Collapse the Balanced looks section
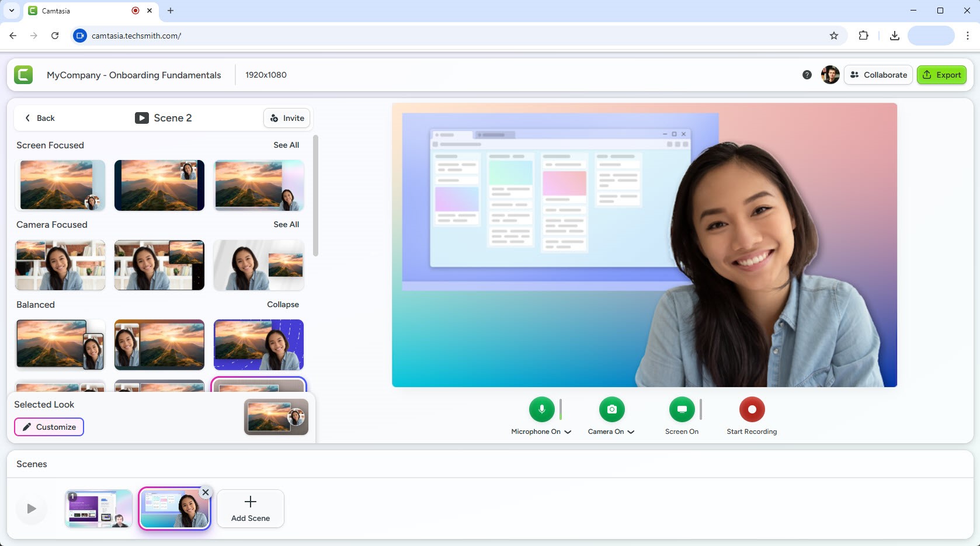Screen dimensions: 980x546 pos(283,304)
